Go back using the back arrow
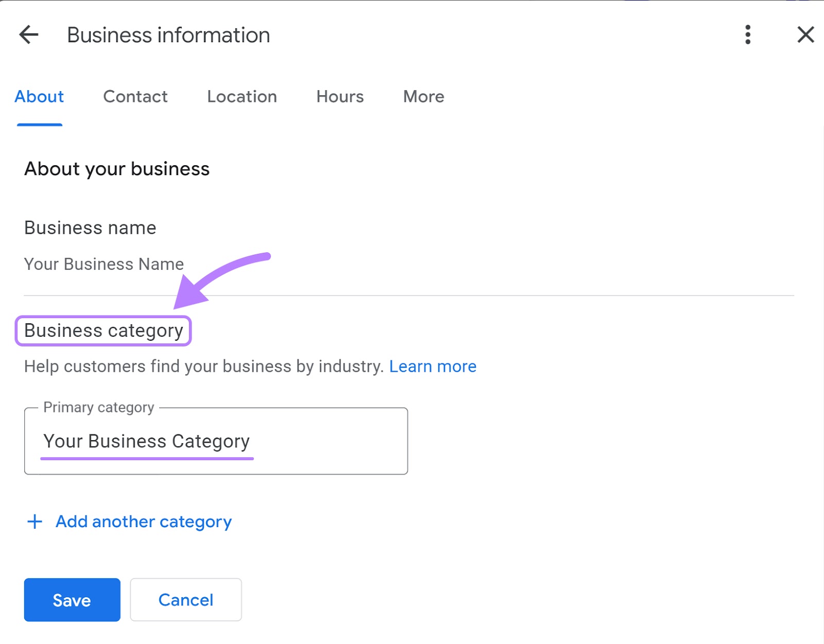824x644 pixels. point(28,34)
